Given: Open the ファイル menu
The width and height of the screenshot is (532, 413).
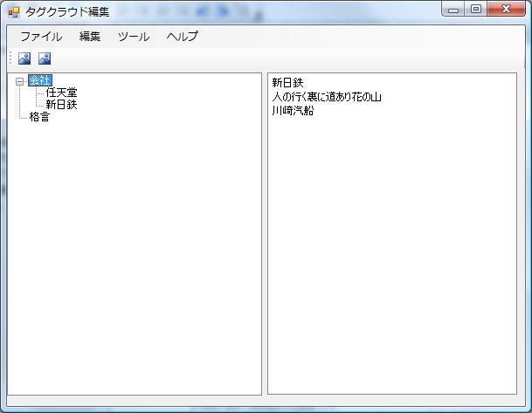Looking at the screenshot, I should coord(41,37).
